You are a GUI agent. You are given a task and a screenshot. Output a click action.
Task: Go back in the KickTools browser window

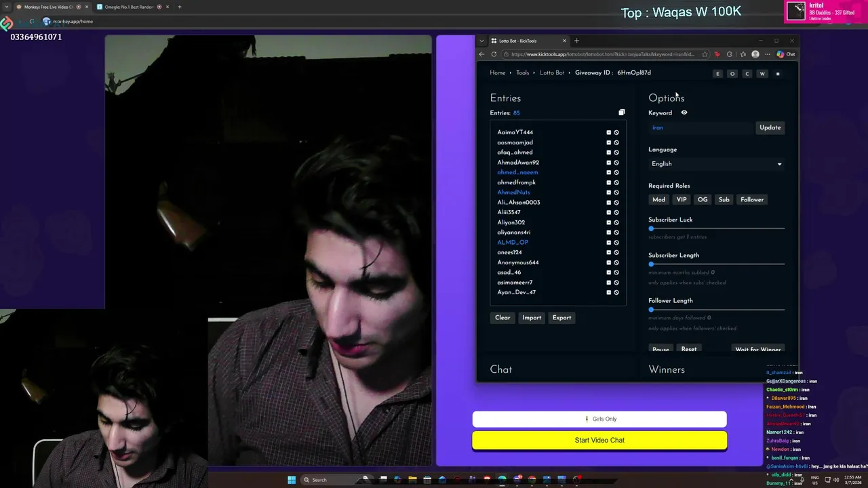click(482, 54)
